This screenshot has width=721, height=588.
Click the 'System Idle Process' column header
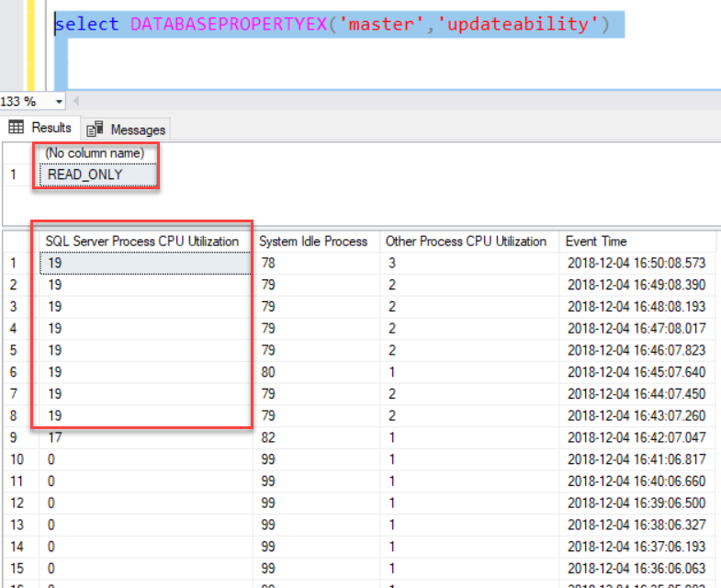click(313, 242)
